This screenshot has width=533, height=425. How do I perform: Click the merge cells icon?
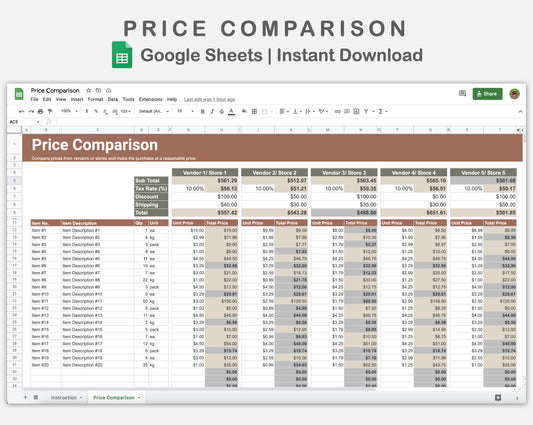click(x=264, y=111)
